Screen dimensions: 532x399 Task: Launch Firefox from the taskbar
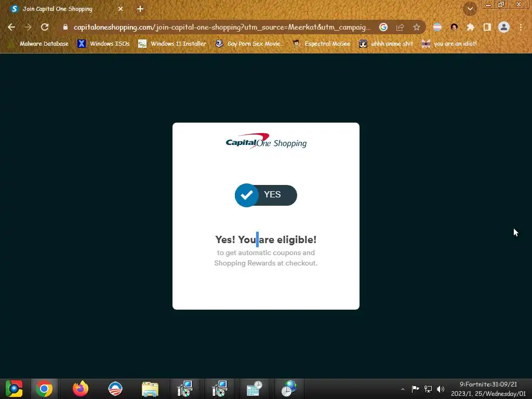(x=81, y=389)
